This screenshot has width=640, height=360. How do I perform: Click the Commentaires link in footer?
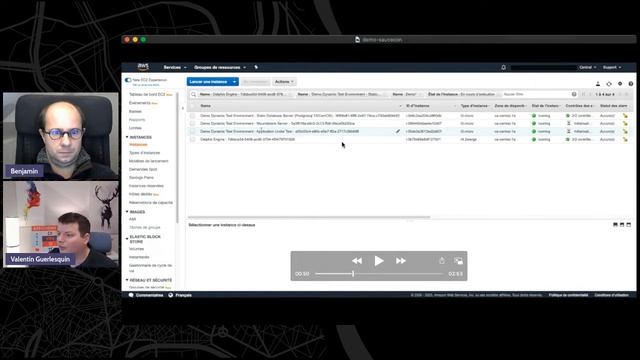pyautogui.click(x=149, y=295)
